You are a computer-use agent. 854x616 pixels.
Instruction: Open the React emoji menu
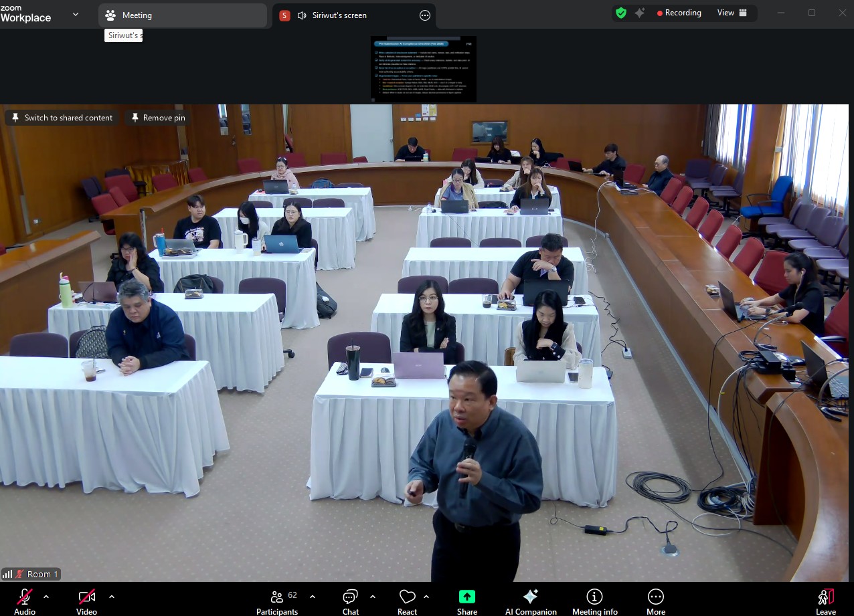(407, 600)
